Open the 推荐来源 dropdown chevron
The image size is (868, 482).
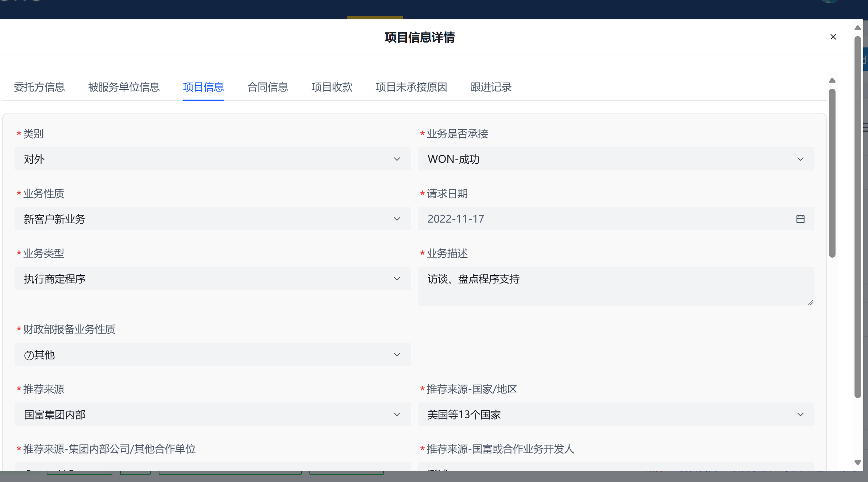tap(397, 414)
